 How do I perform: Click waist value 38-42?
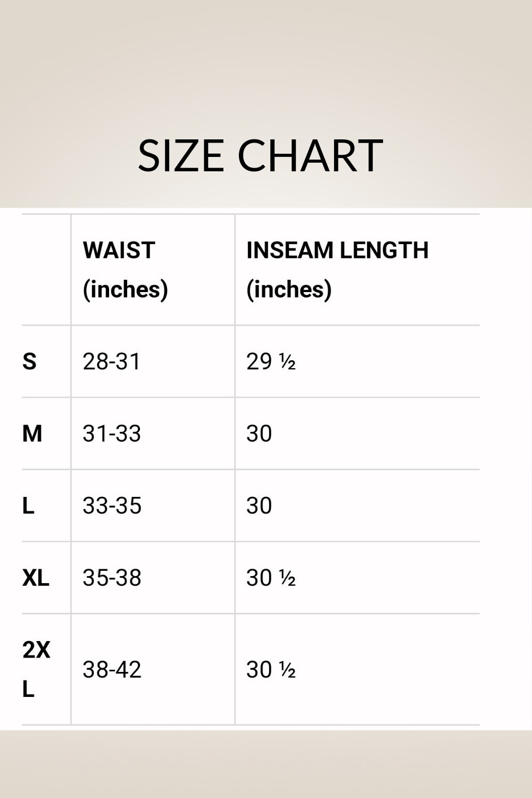(112, 669)
